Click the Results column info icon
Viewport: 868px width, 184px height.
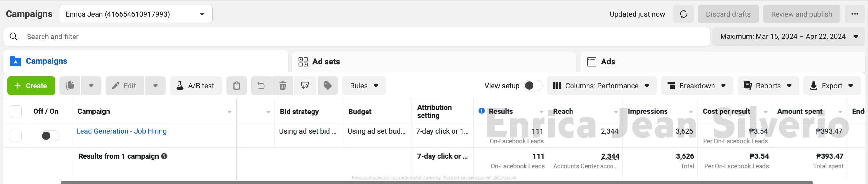482,111
